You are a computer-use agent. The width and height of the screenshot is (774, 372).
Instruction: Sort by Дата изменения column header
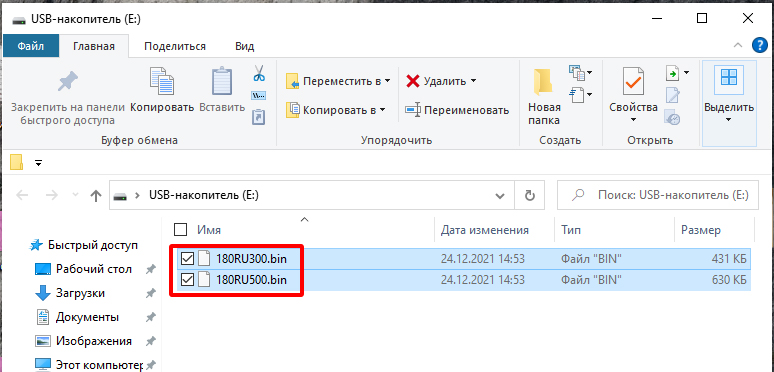484,230
